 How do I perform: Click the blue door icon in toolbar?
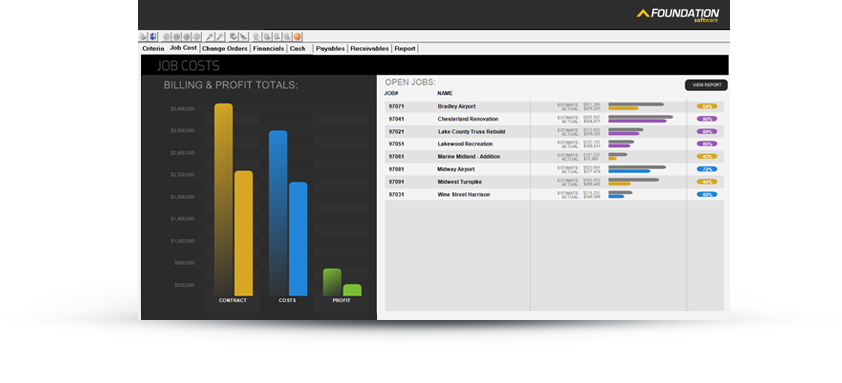[153, 37]
